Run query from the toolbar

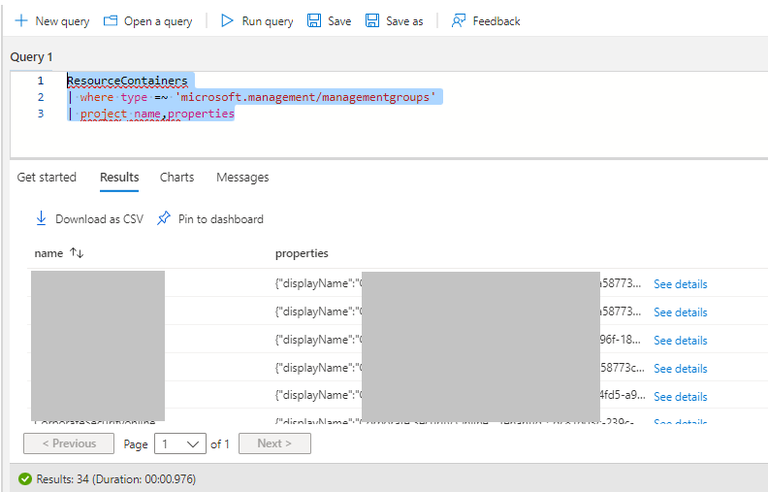coord(257,21)
